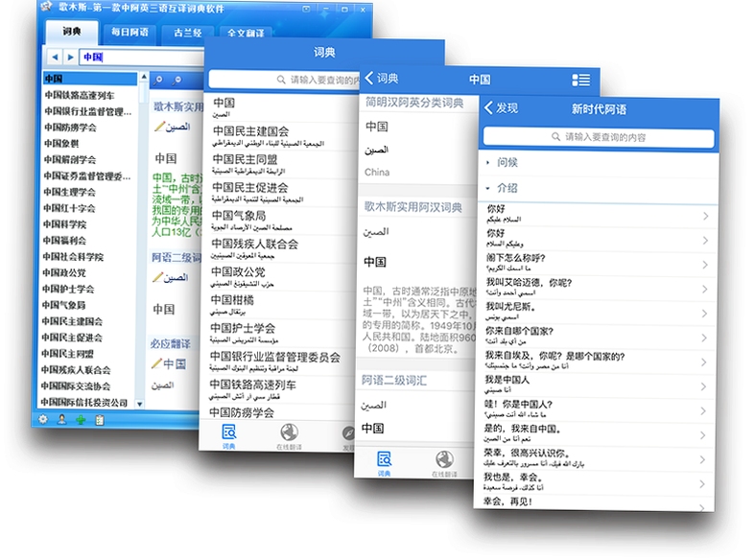Click pencil icon under 歌木斯实用 heading
Image resolution: width=754 pixels, height=560 pixels.
[159, 127]
